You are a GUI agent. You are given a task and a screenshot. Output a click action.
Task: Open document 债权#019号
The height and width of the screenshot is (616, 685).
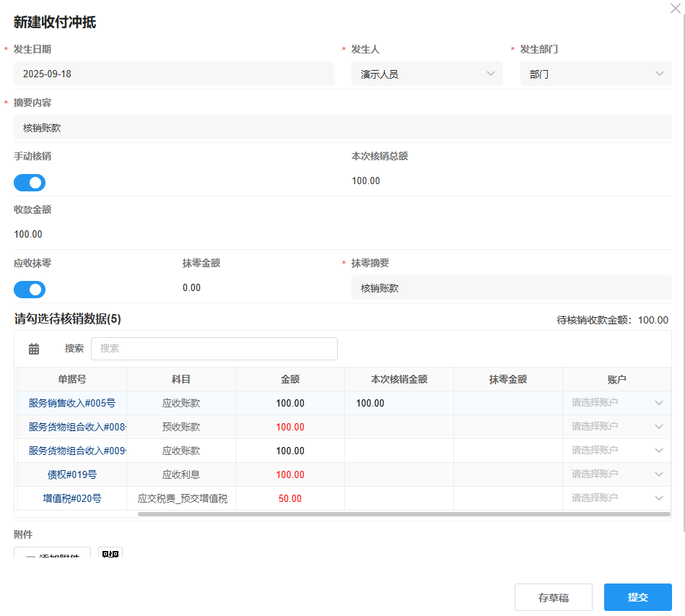point(70,474)
